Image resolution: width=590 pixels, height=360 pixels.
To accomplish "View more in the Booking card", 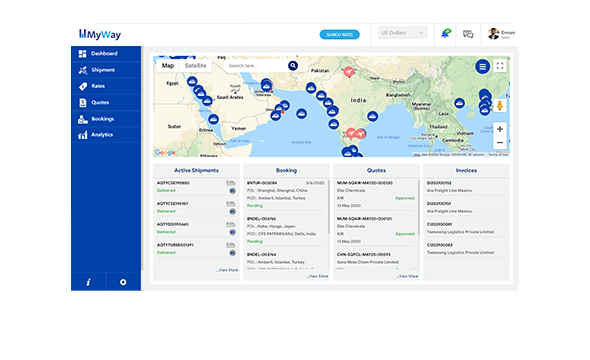I will 317,276.
